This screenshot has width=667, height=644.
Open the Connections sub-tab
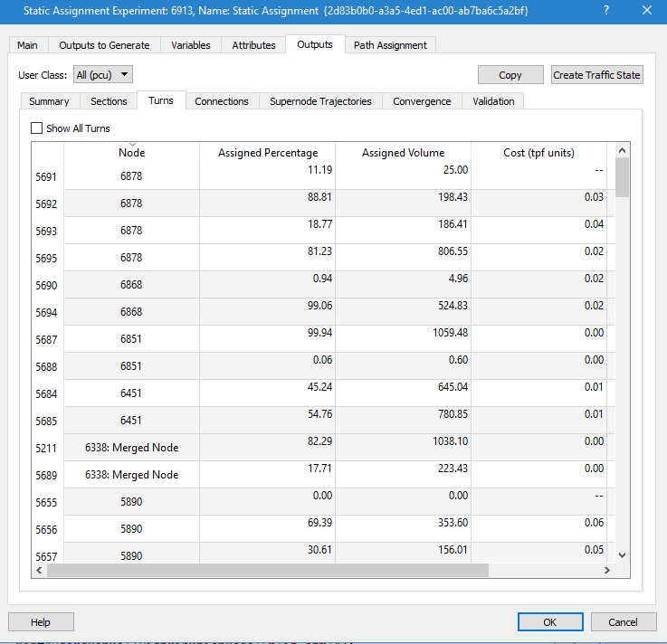222,101
